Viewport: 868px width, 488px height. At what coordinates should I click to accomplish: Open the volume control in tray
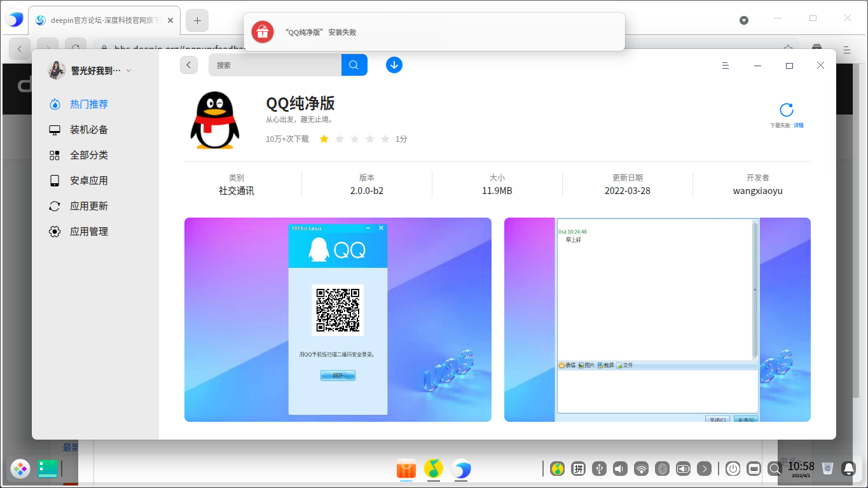point(621,470)
